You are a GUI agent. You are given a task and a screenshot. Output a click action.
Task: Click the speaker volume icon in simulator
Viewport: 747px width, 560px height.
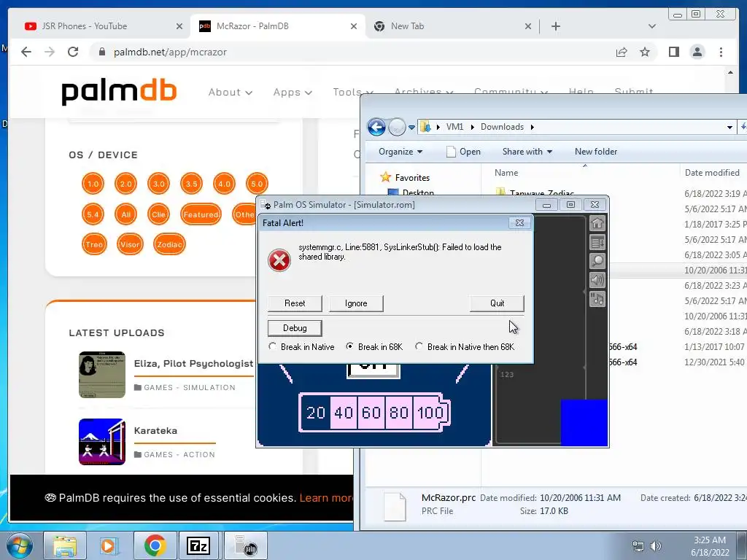point(597,280)
